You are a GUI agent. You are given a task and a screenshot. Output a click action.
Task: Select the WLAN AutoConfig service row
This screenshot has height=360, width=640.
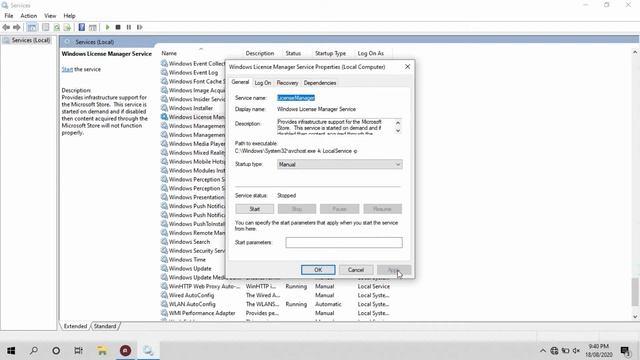coord(276,304)
